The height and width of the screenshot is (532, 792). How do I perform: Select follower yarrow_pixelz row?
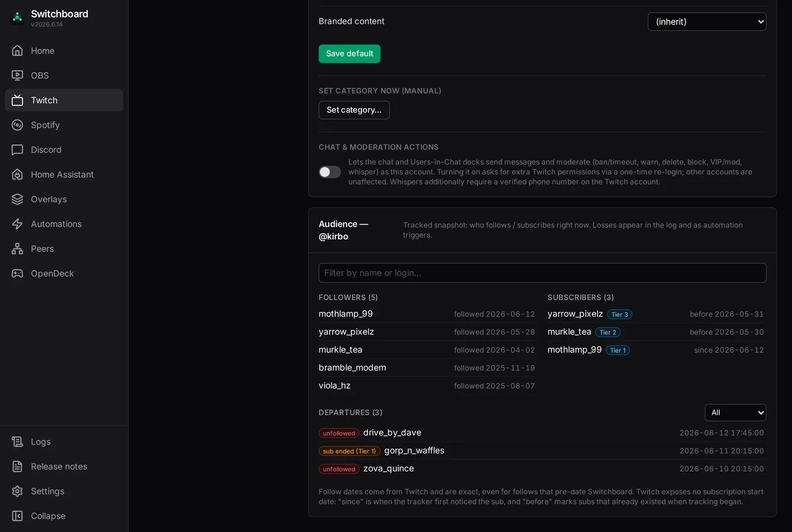(x=427, y=332)
